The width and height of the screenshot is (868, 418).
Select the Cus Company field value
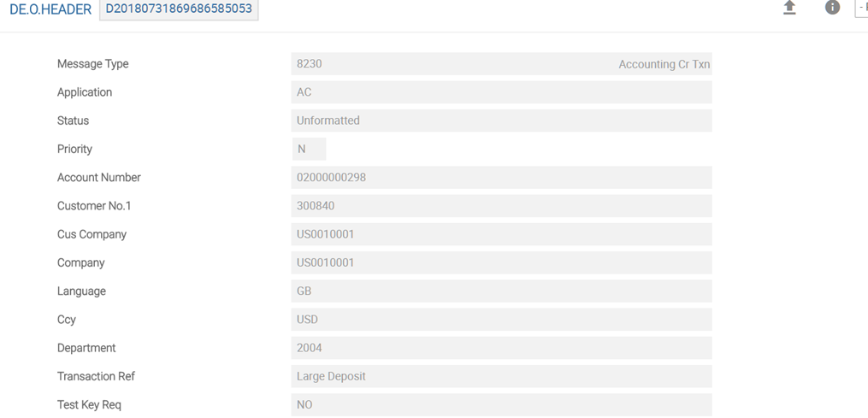(x=501, y=234)
